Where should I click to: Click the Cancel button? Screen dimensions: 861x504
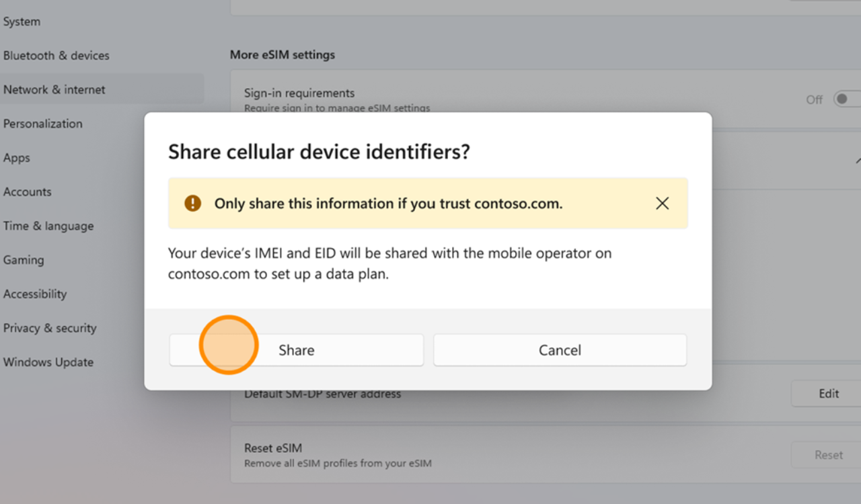[560, 349]
